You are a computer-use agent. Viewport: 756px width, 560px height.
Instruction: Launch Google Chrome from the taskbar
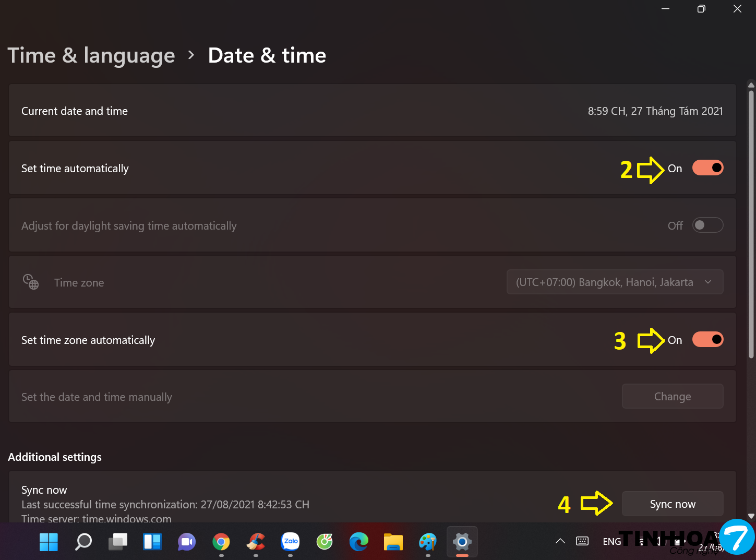point(221,542)
